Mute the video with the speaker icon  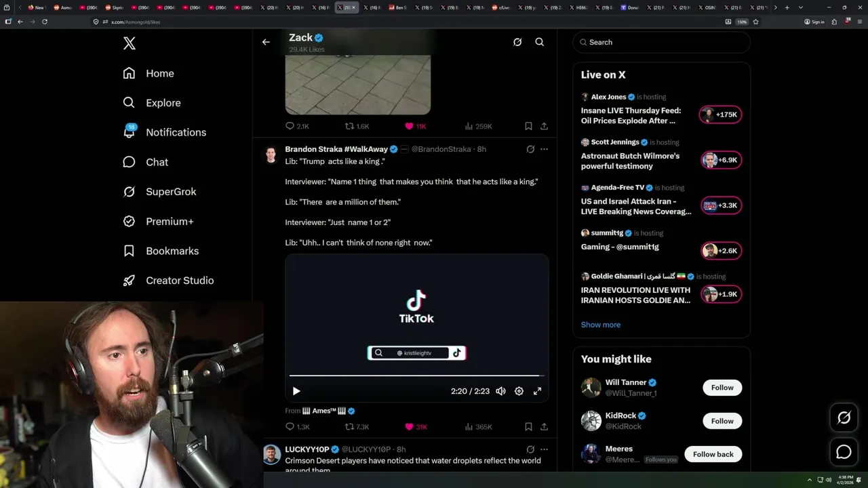500,391
